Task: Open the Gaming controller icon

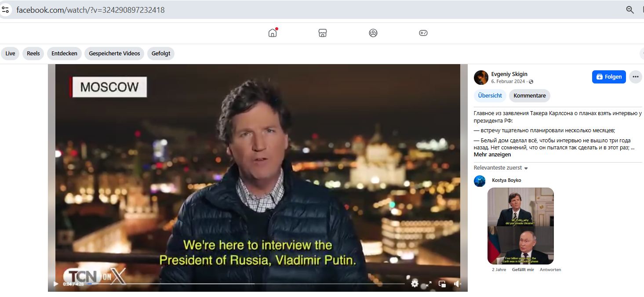Action: pos(423,33)
